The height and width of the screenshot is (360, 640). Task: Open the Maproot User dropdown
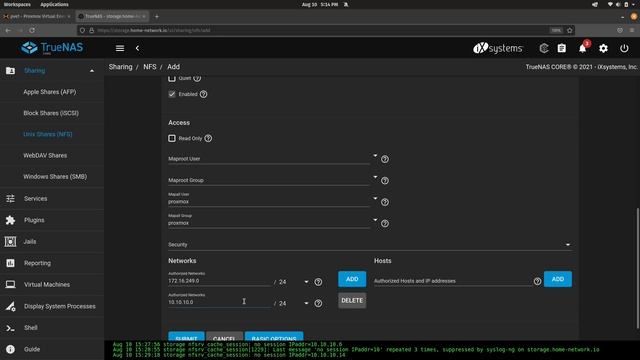tap(375, 156)
